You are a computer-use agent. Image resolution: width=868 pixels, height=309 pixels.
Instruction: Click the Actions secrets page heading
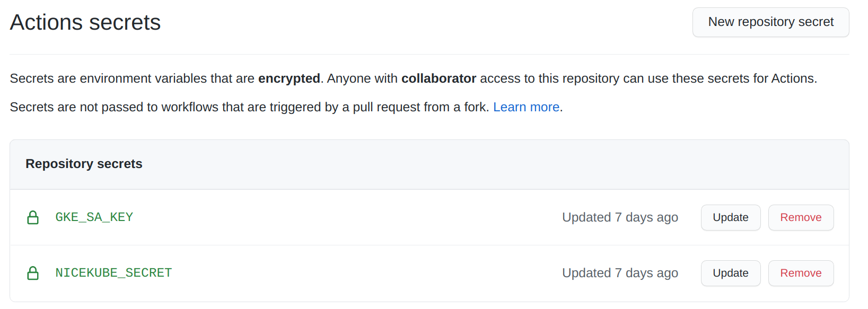click(85, 22)
